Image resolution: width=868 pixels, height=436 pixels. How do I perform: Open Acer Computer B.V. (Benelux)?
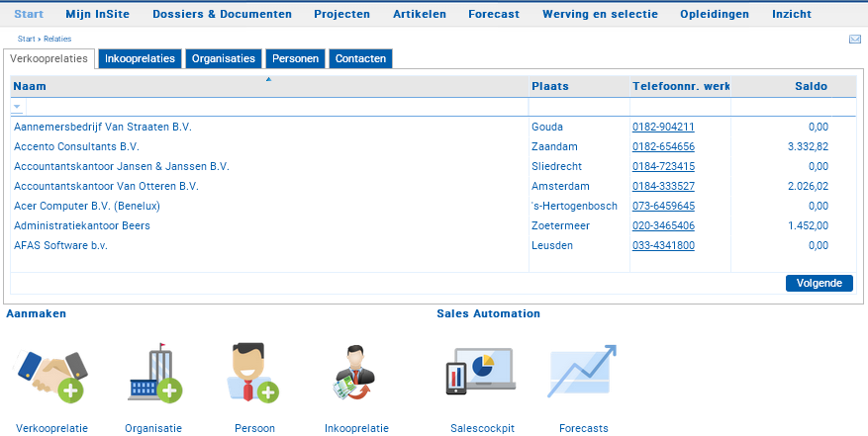tap(87, 207)
